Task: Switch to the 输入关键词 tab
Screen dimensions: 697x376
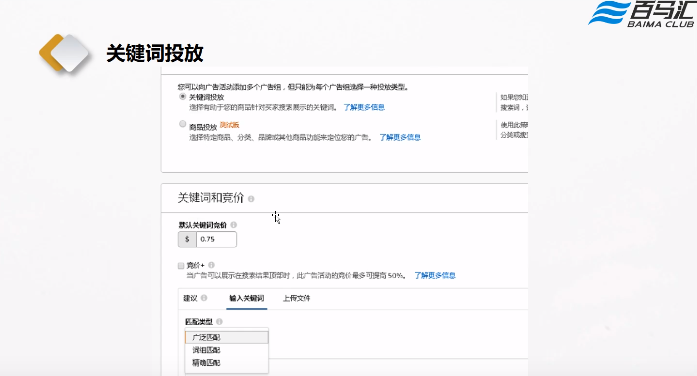Action: point(247,298)
